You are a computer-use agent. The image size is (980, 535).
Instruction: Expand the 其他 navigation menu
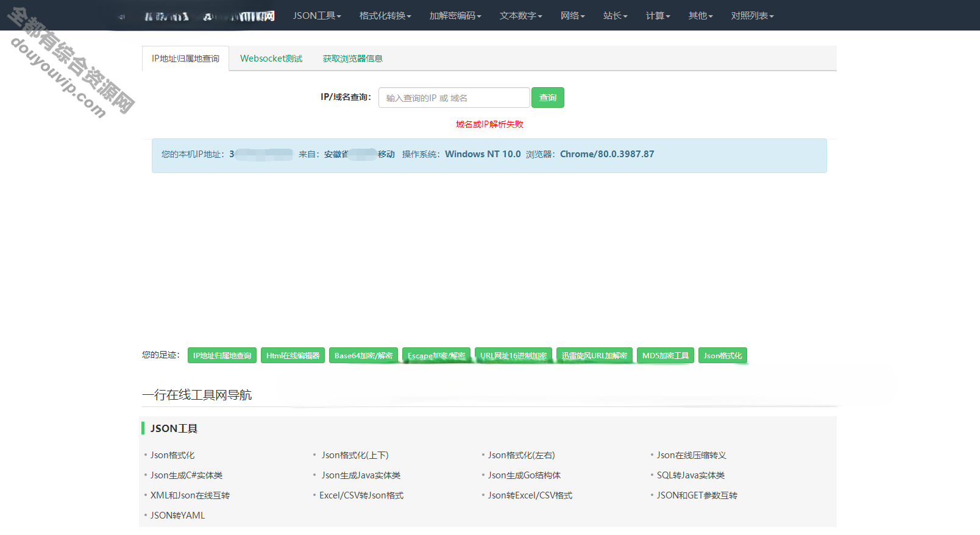[701, 16]
